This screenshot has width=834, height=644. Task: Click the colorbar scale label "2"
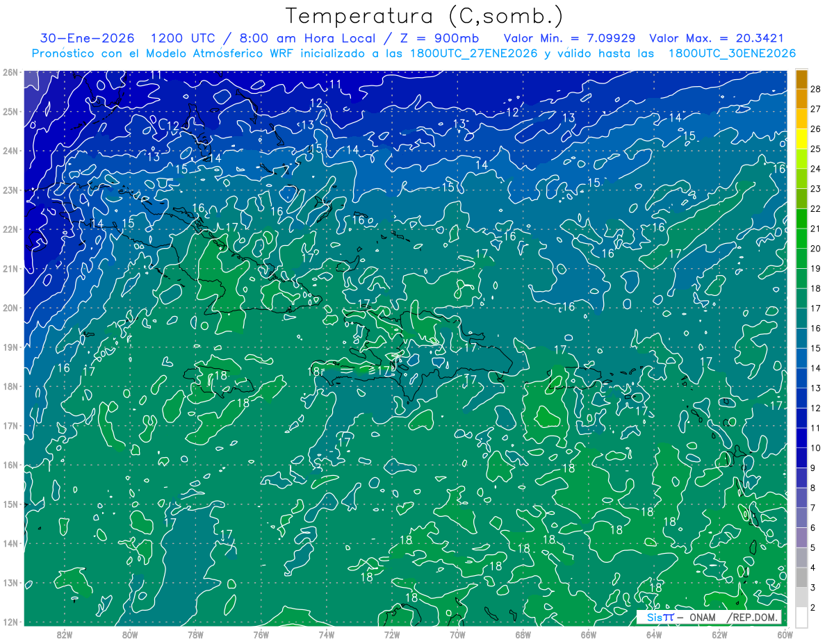[x=813, y=608]
